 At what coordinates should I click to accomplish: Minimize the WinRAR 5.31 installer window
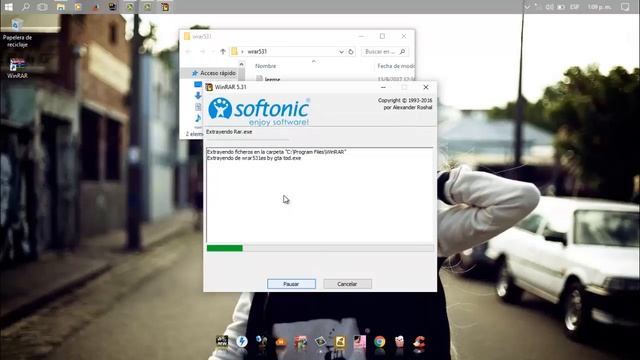point(383,87)
